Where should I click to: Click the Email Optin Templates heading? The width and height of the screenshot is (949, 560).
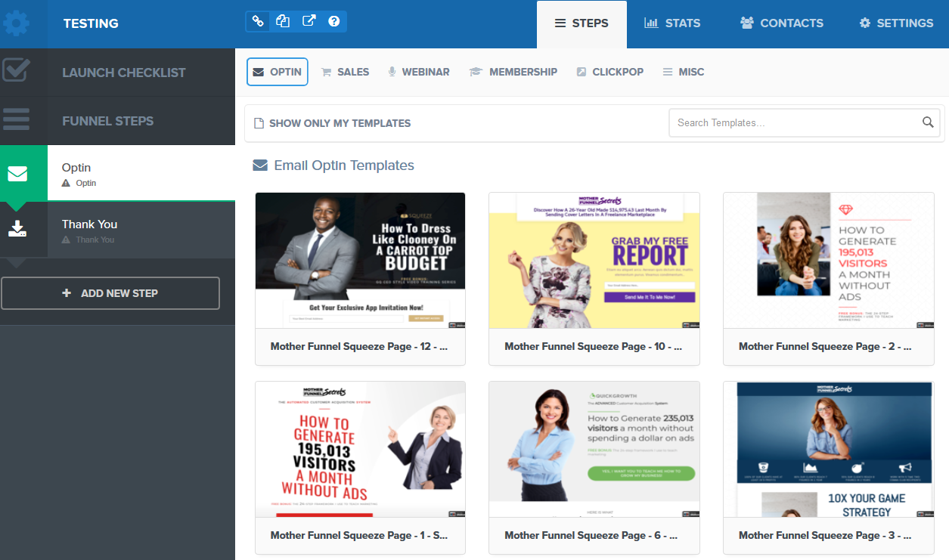(344, 166)
